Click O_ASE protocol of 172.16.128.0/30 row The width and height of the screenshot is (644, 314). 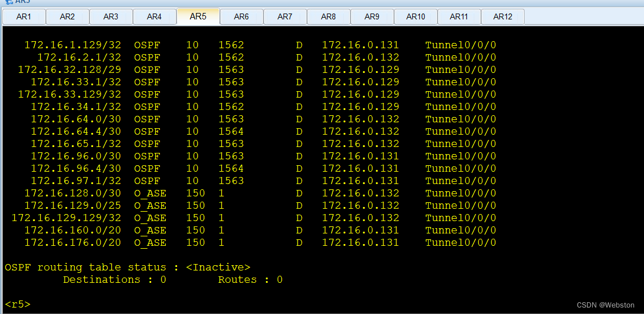point(150,193)
